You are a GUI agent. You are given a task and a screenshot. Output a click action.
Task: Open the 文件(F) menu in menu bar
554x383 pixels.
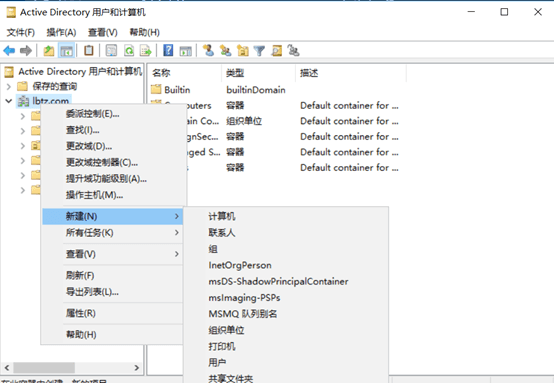pyautogui.click(x=20, y=33)
